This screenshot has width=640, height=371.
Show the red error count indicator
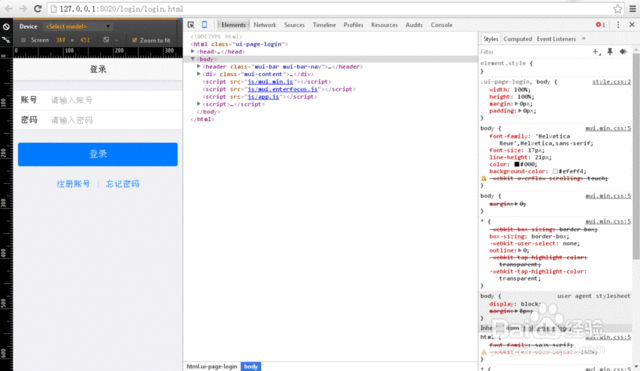pyautogui.click(x=600, y=25)
